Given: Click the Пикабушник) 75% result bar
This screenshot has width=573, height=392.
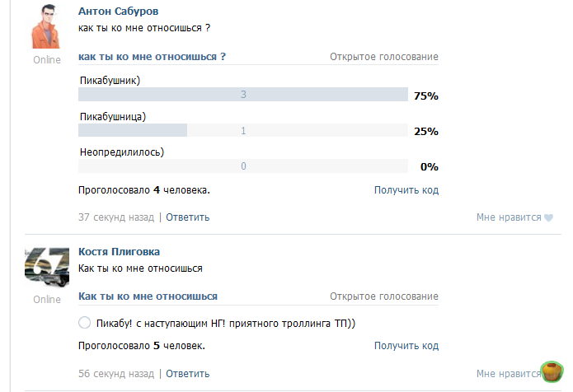Looking at the screenshot, I should tap(243, 96).
